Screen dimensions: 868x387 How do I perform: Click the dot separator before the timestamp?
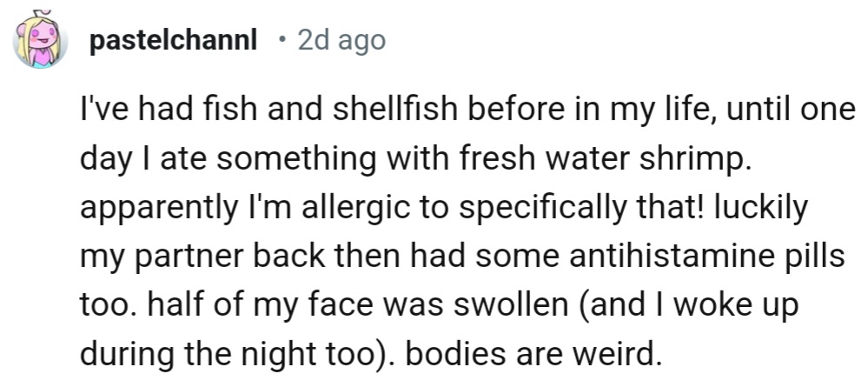[x=280, y=41]
